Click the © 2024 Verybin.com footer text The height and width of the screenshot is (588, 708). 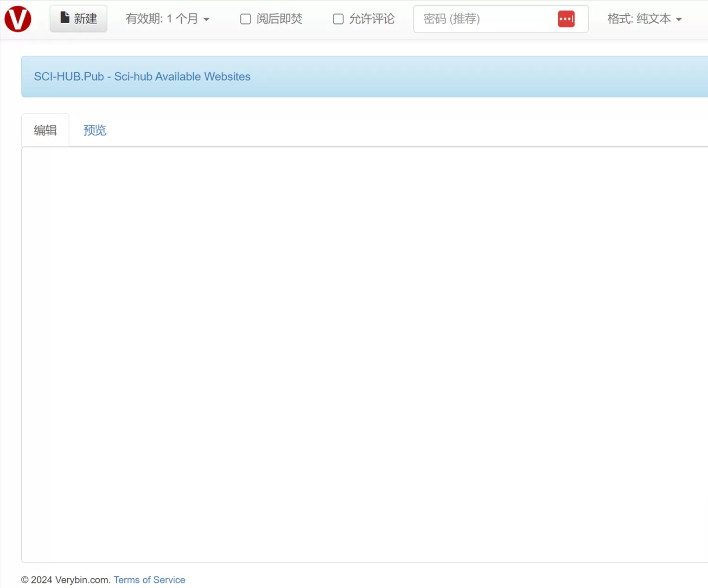65,580
